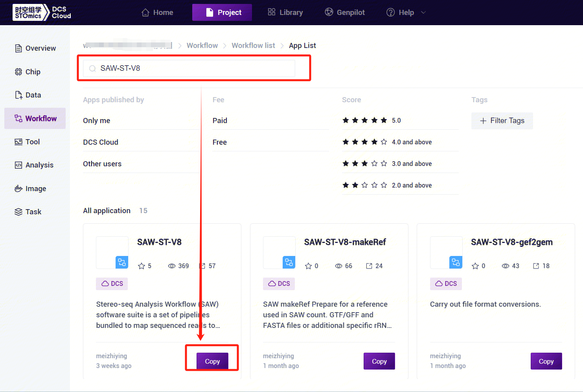583x392 pixels.
Task: Select Workflow in the sidebar
Action: tap(35, 118)
